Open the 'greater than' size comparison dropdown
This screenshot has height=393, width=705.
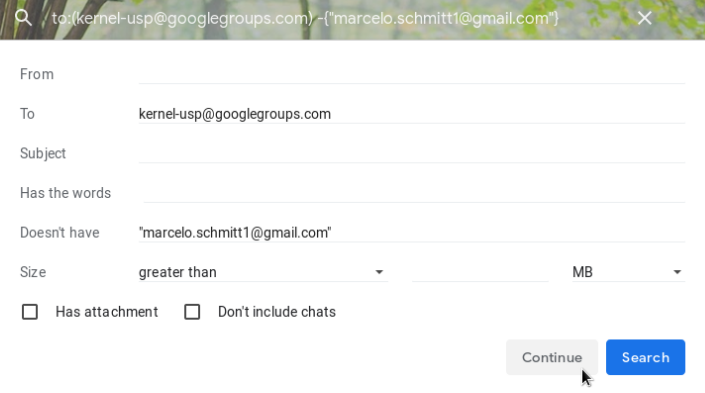pos(263,272)
